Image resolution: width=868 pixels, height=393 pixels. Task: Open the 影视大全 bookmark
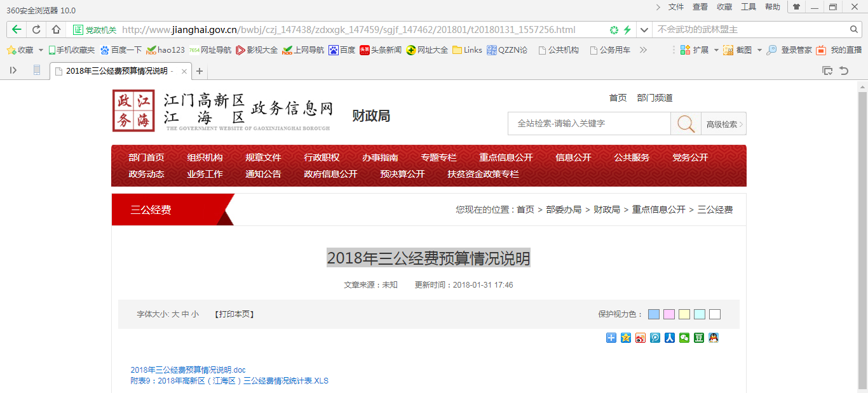tap(257, 50)
